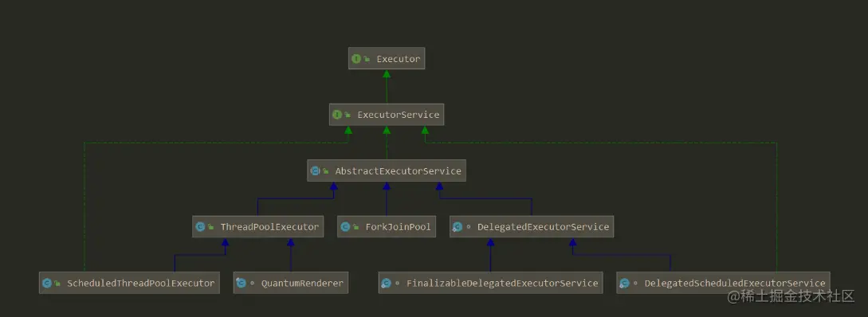The width and height of the screenshot is (868, 317).
Task: Click the class icon on DelegatedScheduledExecutorService
Action: click(x=624, y=284)
